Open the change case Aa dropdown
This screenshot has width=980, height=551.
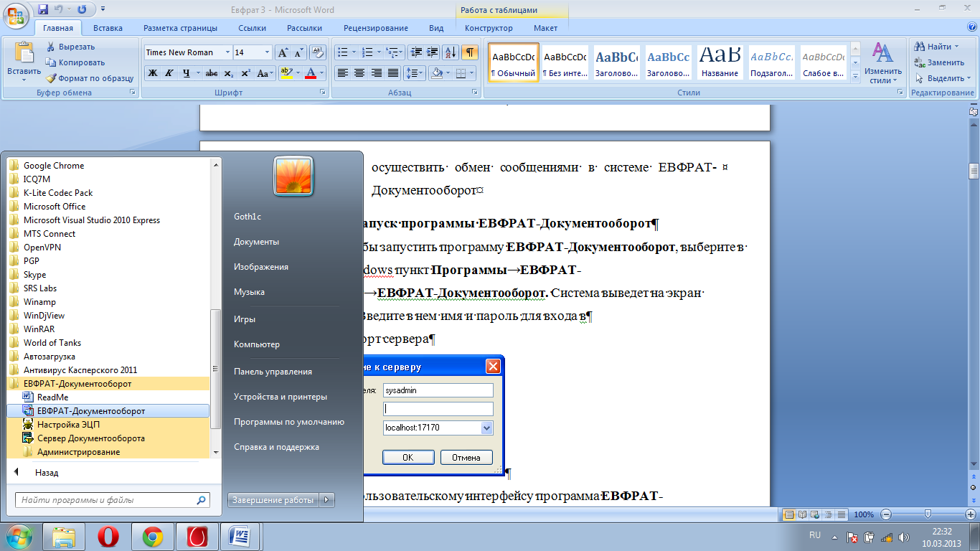[x=265, y=73]
